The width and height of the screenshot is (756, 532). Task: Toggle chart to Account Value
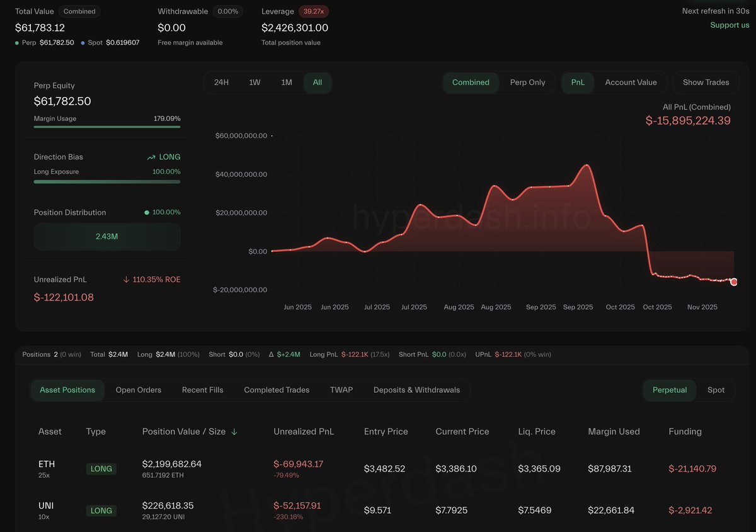(x=631, y=82)
